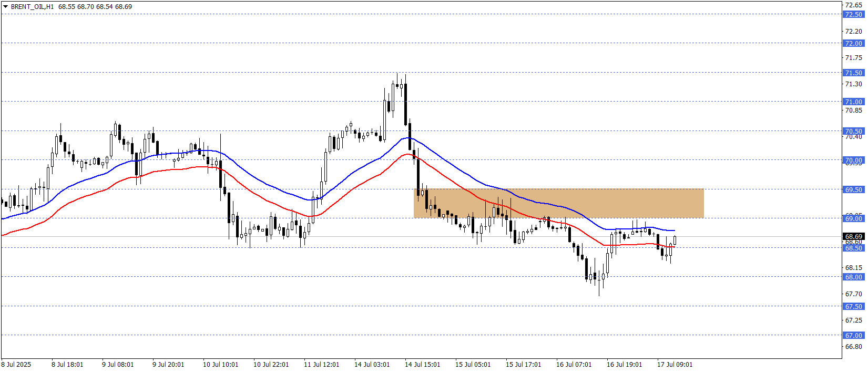Viewport: 868px width, 371px height.
Task: Click the 72.00 horizontal level label
Action: point(853,44)
